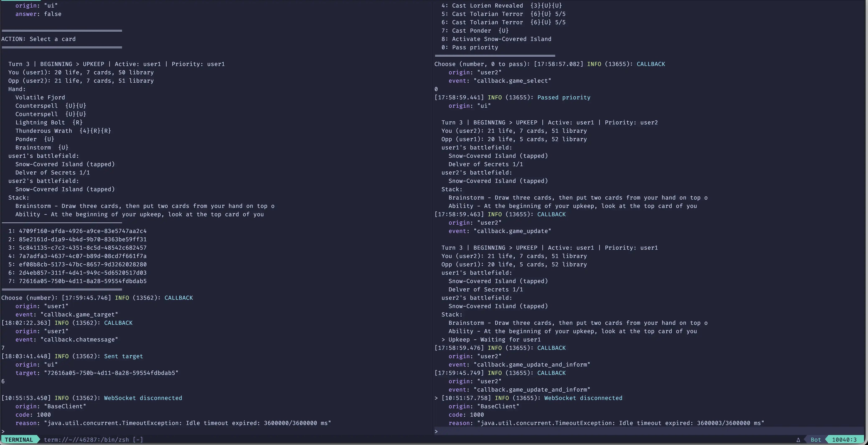Click Delver of Secrets on user1's battlefield
This screenshot has height=445, width=868.
[53, 172]
